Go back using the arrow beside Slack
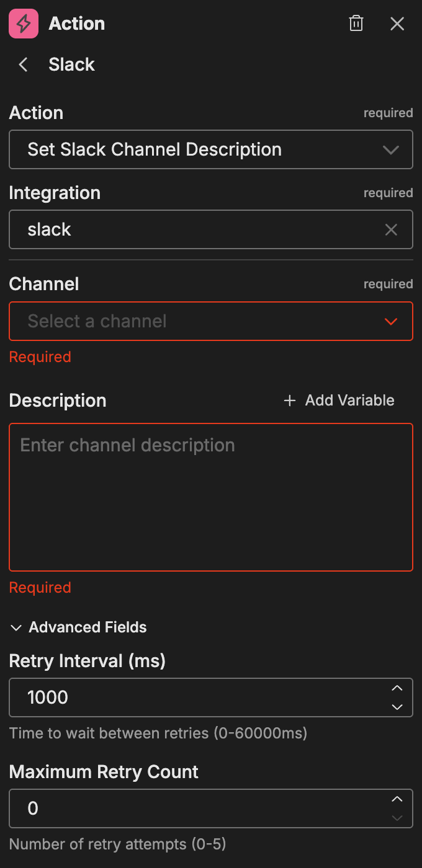422x868 pixels. coord(24,64)
